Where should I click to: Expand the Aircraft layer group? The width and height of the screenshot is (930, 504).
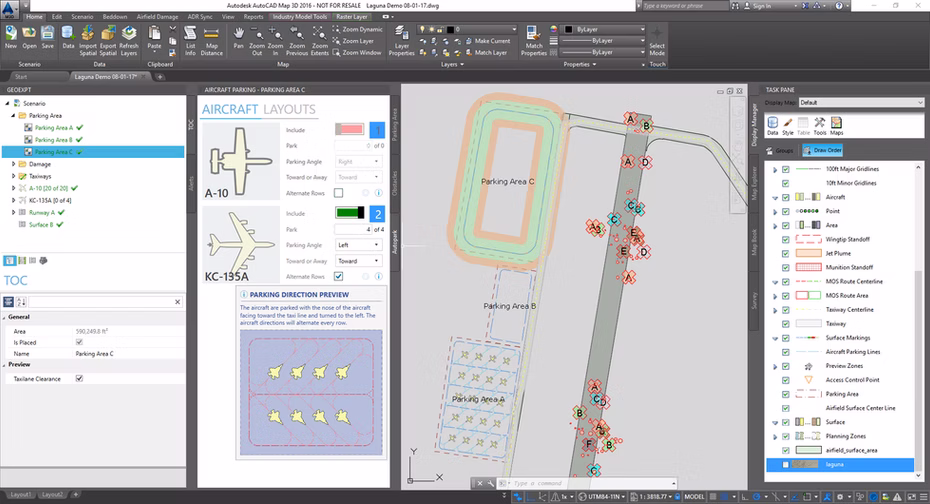coord(775,197)
